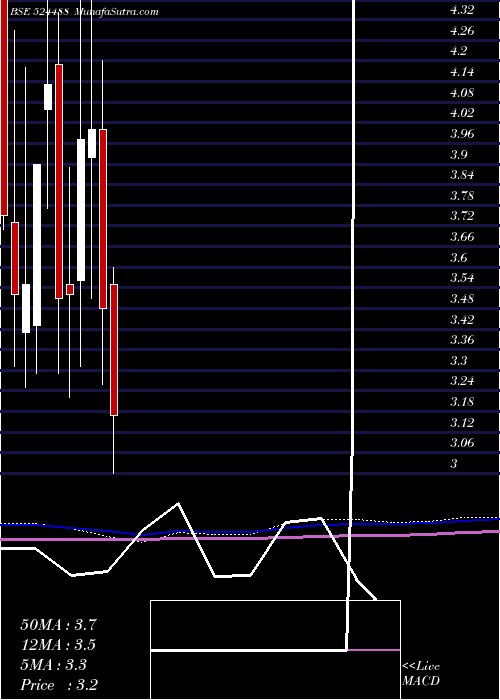Select the small red candle near 3.54
This screenshot has height=700, width=500.
pyautogui.click(x=70, y=289)
